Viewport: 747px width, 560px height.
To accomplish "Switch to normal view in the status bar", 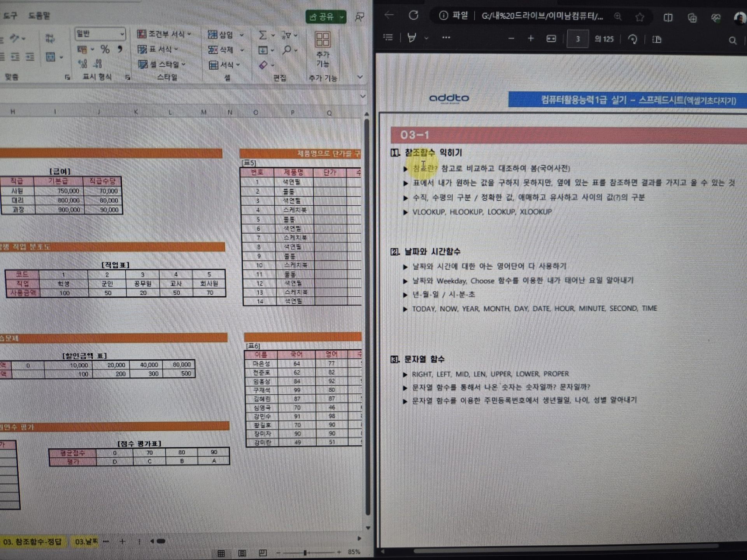I will (x=221, y=553).
